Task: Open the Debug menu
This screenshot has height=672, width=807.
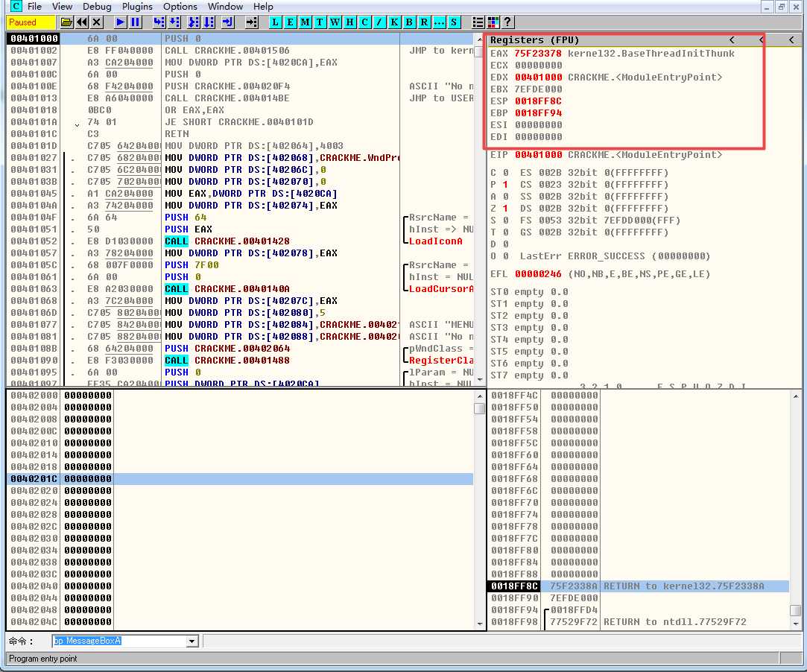Action: pos(97,7)
